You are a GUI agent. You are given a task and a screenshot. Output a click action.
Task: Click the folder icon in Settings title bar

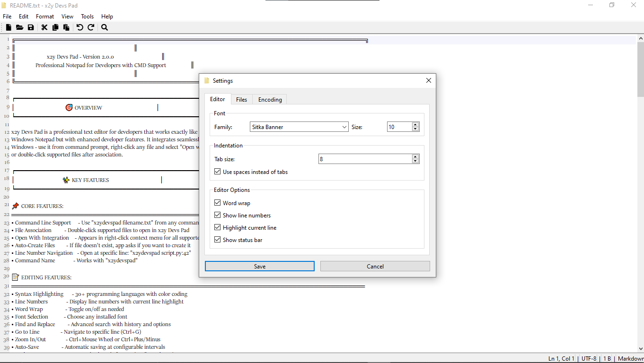tap(207, 81)
